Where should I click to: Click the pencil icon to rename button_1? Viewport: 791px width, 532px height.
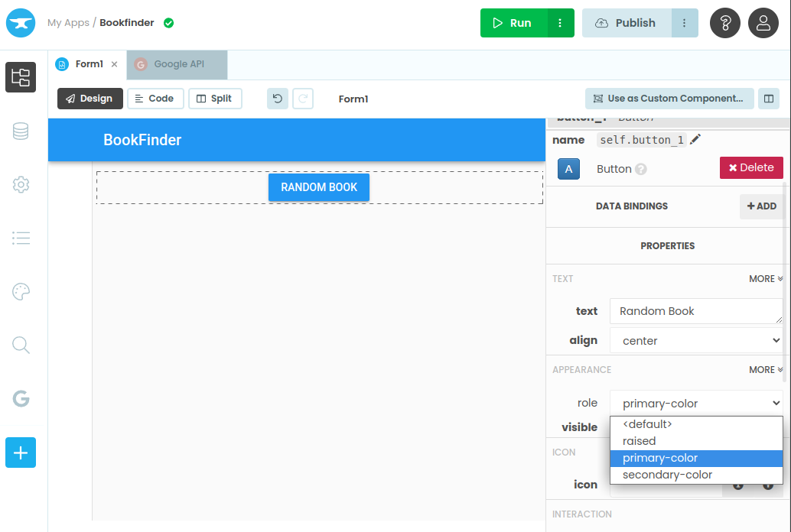click(x=695, y=139)
